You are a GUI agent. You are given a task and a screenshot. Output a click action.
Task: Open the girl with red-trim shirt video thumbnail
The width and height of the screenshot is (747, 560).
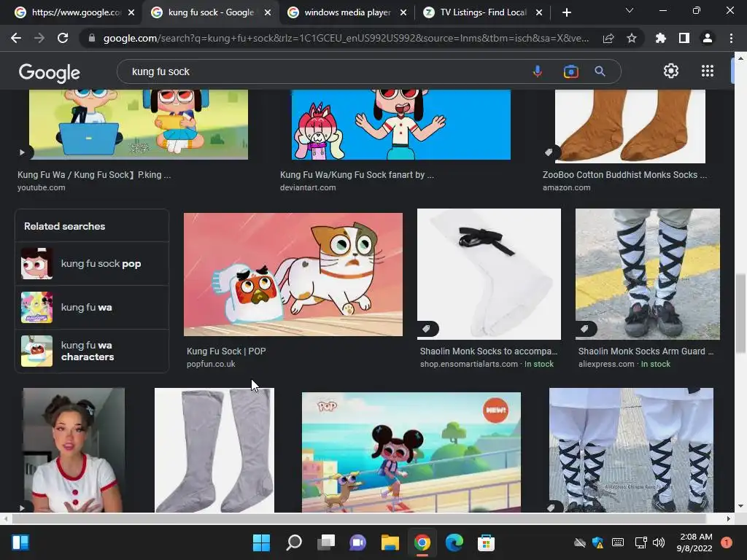point(74,450)
